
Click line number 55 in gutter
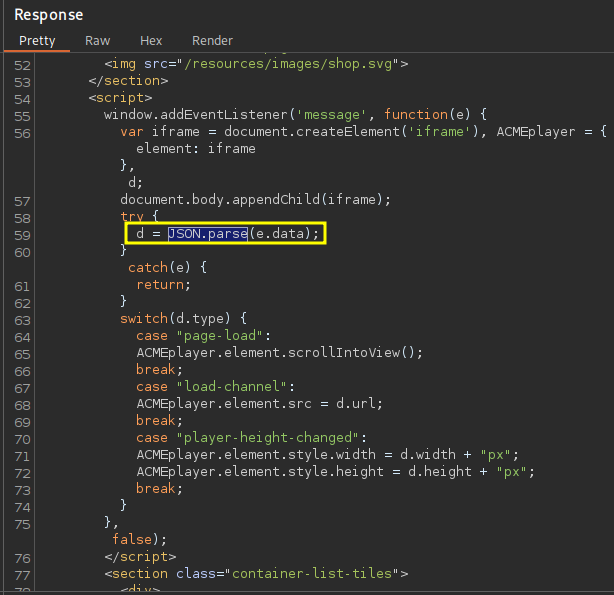tap(22, 117)
